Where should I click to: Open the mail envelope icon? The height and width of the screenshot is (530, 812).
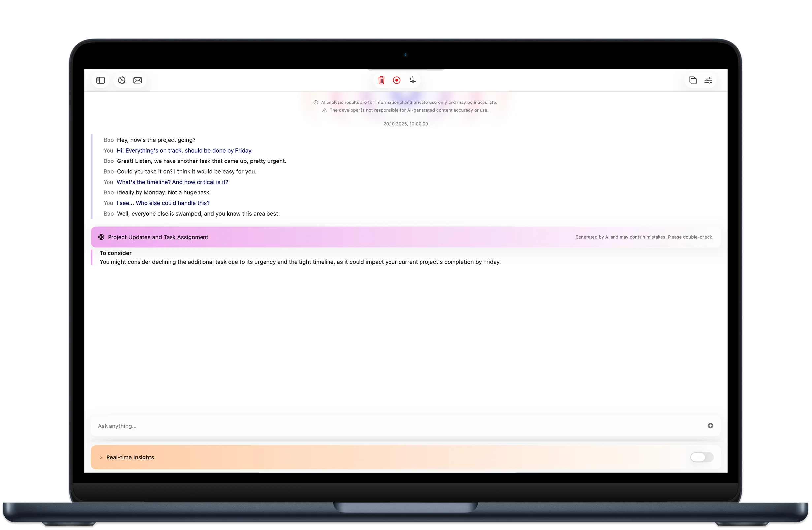[138, 80]
